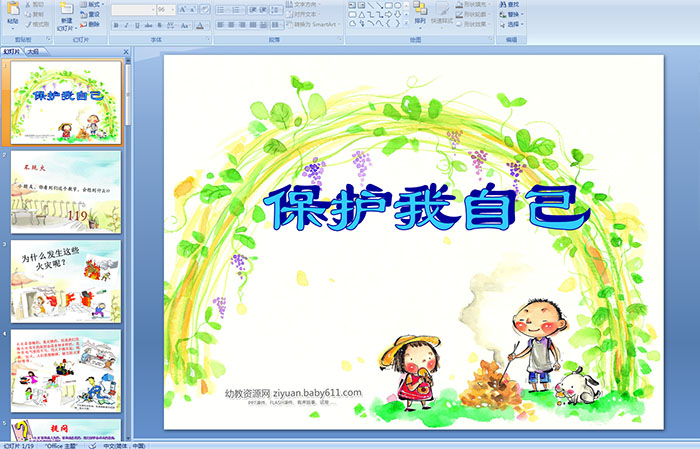
Task: Open the Line Spacing dropdown
Action: 276,9
